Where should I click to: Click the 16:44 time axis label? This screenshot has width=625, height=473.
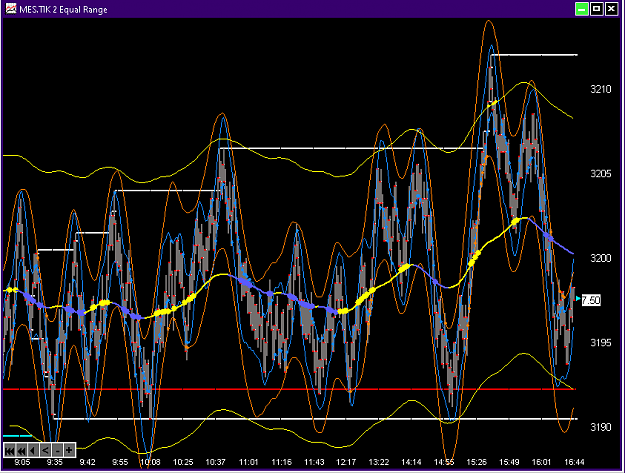574,462
